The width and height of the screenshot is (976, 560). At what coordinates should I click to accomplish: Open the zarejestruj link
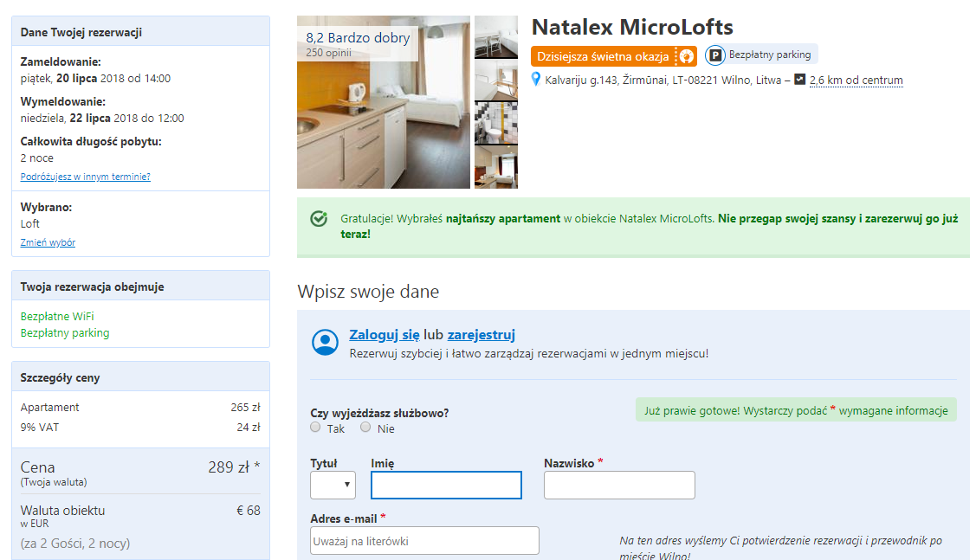(482, 335)
